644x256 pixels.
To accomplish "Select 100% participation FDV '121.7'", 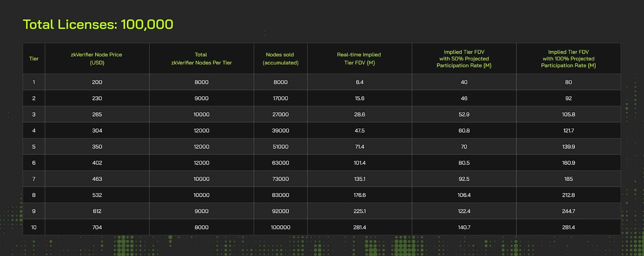I will [568, 130].
